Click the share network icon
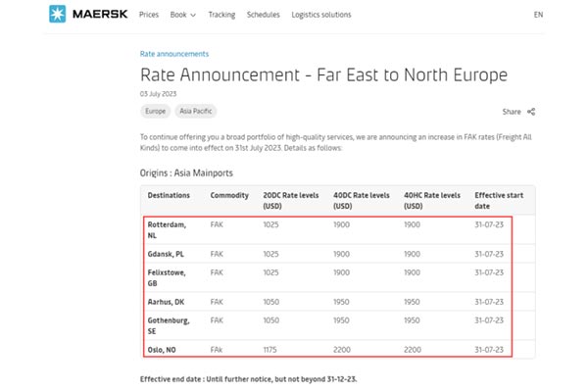 coord(531,112)
